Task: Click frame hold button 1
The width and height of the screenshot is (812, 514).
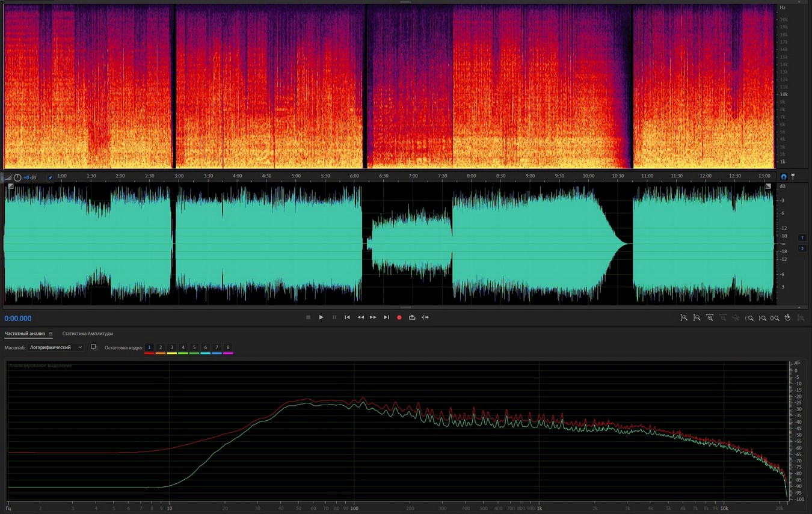Action: [149, 347]
